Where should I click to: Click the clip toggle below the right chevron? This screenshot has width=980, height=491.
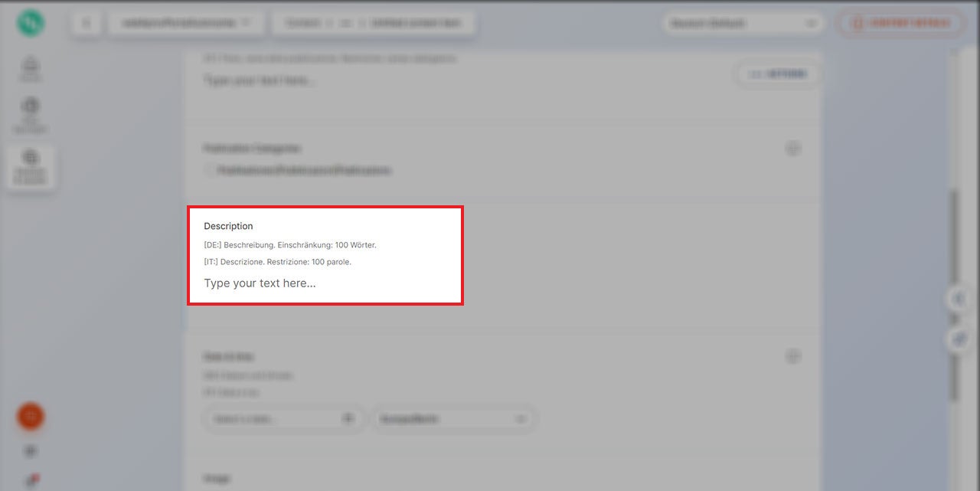click(x=959, y=339)
